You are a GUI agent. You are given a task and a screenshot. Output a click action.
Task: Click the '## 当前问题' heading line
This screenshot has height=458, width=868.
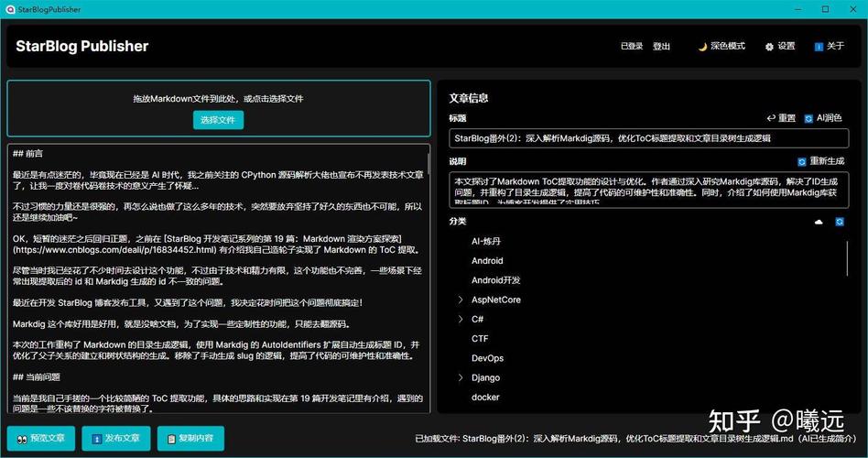(x=36, y=377)
